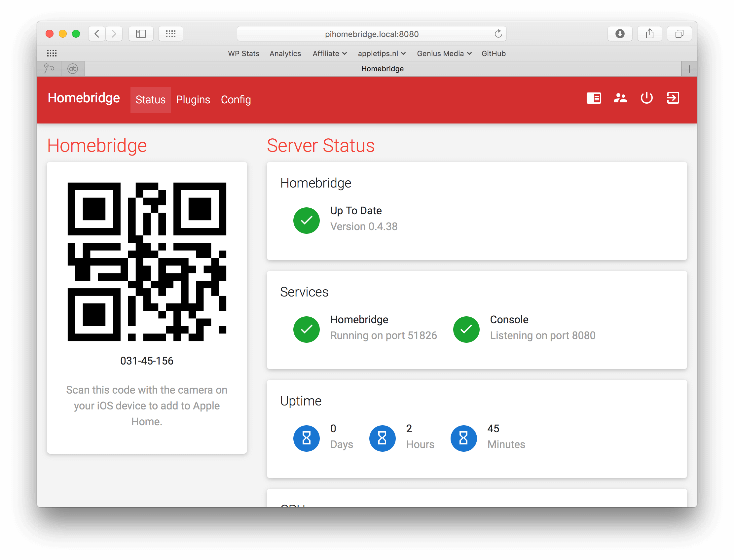
Task: Toggle the Safari sidebar
Action: point(141,33)
